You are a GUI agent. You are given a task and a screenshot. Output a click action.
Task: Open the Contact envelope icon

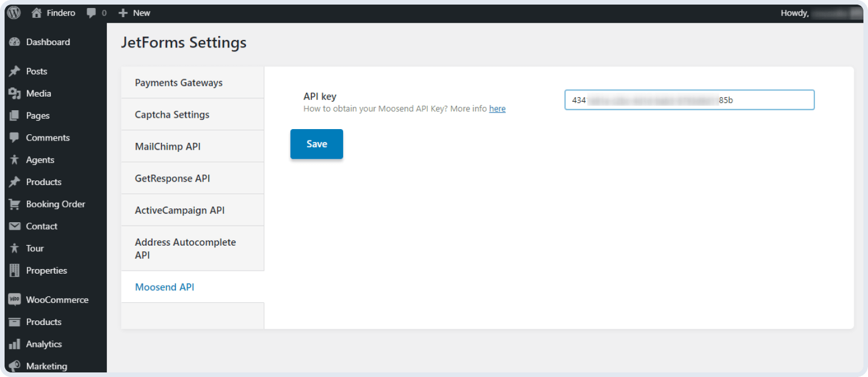click(x=14, y=226)
